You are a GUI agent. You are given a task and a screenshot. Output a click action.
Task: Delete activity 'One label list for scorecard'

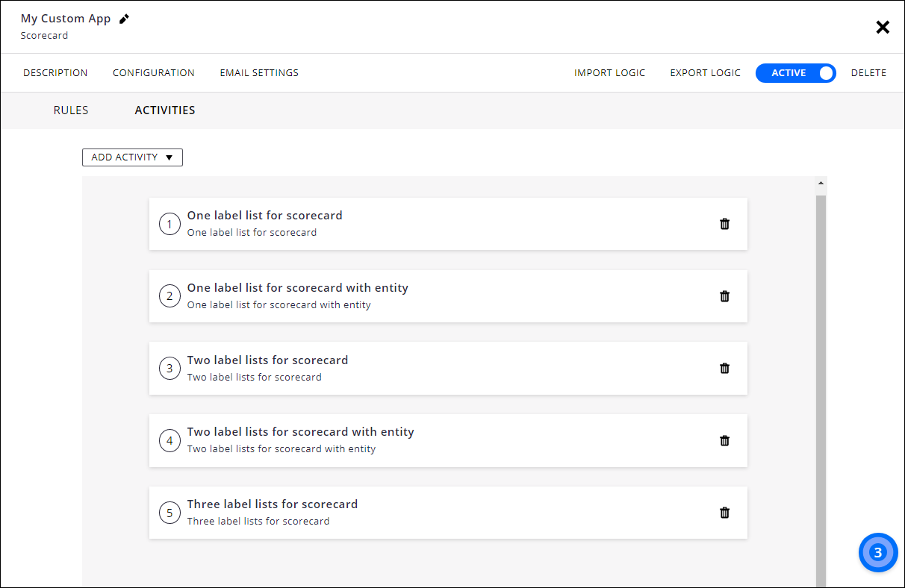(724, 224)
